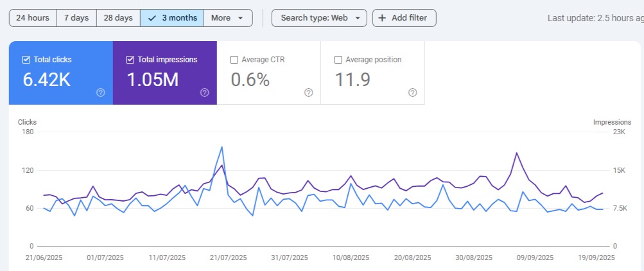Enable the Average position checkbox

338,60
